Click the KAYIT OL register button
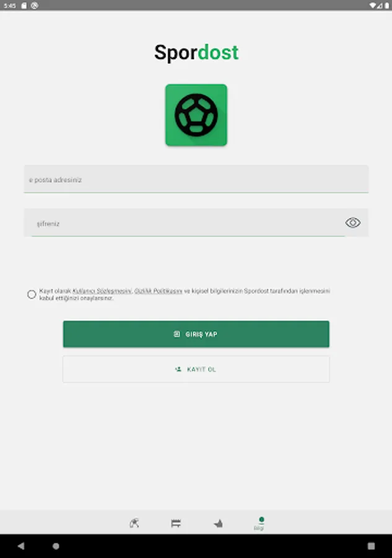Screen dimensions: 392x558 [196, 370]
